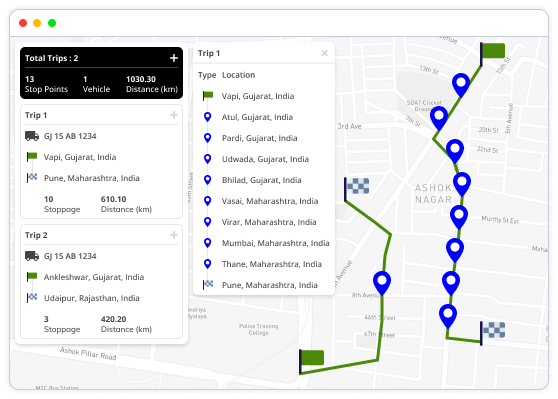Image resolution: width=558 pixels, height=399 pixels.
Task: Click pin icon beside Vasai, Maharashtra
Action: tap(207, 201)
